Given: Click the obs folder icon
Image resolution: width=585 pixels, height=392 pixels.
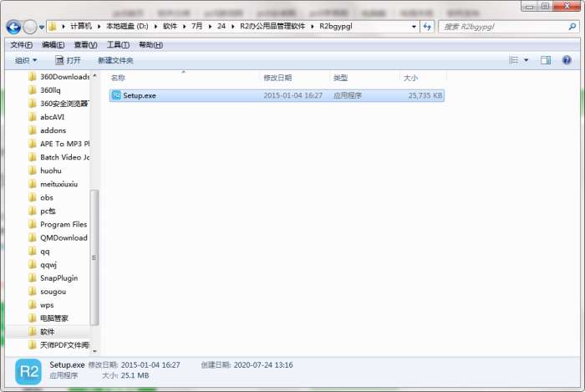Looking at the screenshot, I should click(x=33, y=198).
